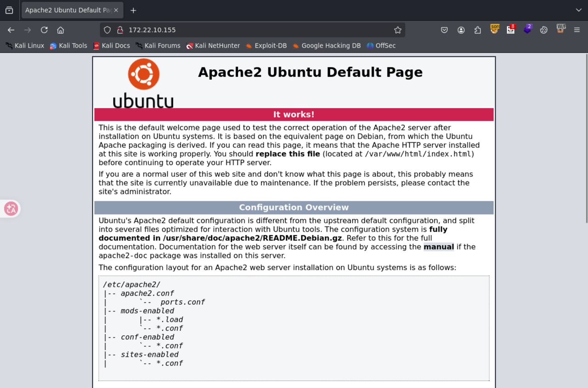Follow the manual link in Configuration Overview
Viewport: 588px width, 388px height.
(439, 247)
